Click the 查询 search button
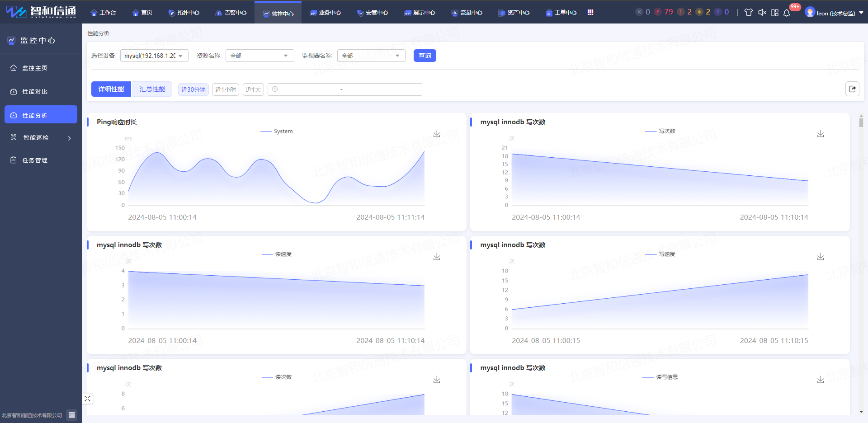 (425, 56)
